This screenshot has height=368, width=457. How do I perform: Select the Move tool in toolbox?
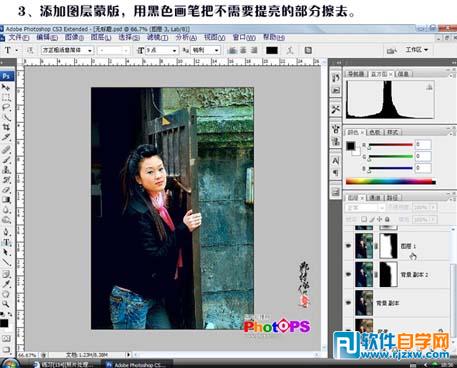click(6, 87)
